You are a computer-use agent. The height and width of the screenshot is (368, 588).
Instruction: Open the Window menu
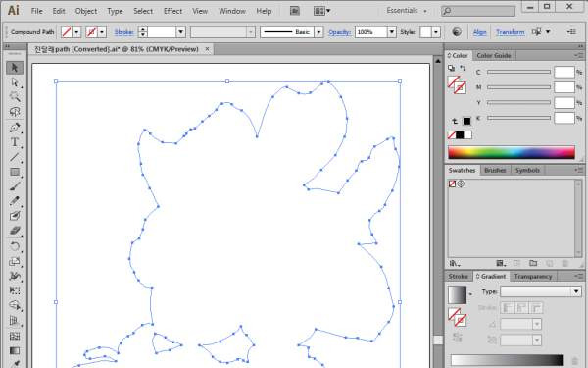232,11
